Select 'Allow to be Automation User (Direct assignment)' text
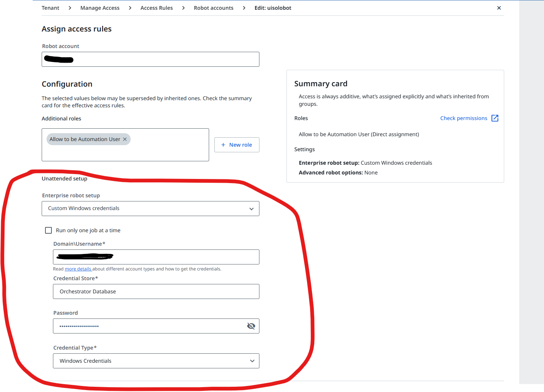The image size is (544, 392). (x=359, y=134)
